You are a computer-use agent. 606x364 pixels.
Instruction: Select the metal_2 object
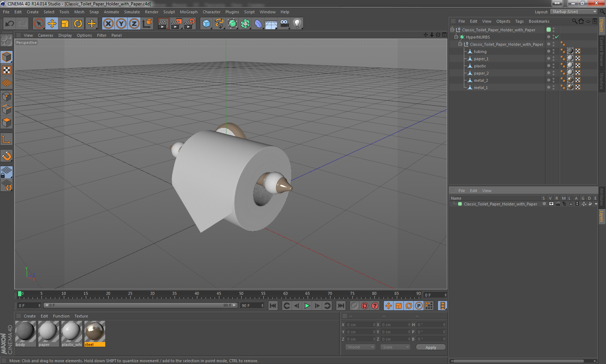pyautogui.click(x=481, y=80)
